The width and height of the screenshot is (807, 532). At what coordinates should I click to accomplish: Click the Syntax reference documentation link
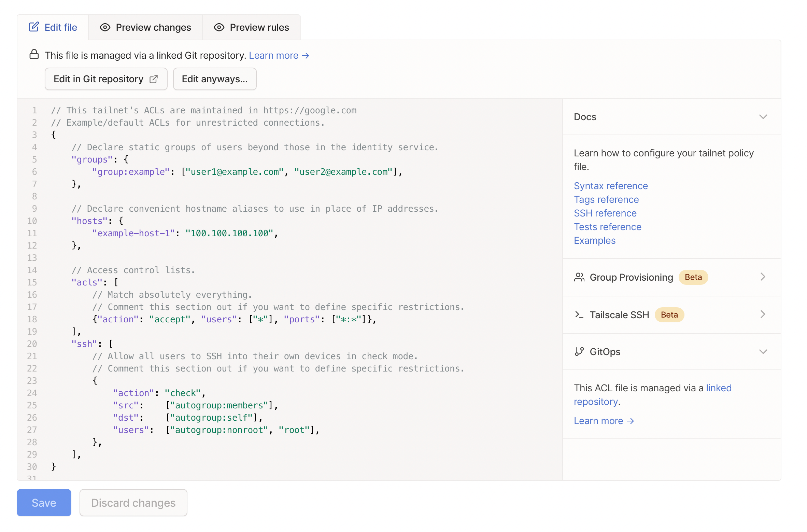point(611,185)
